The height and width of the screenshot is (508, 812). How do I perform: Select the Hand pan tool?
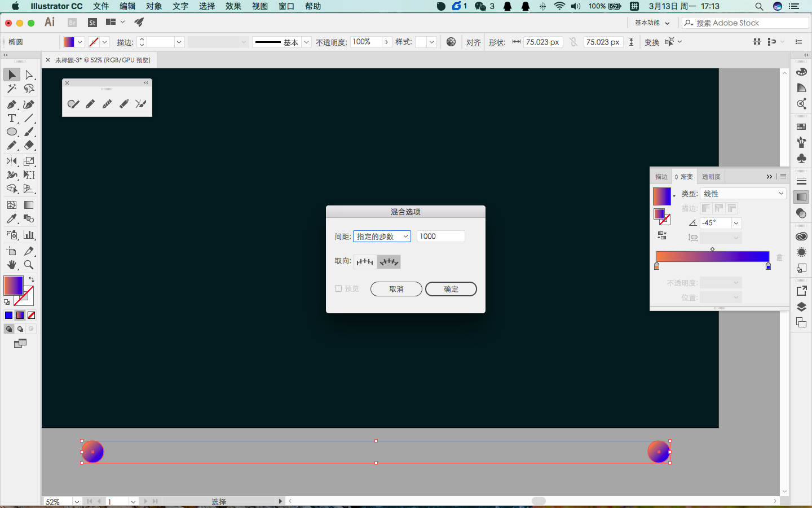tap(12, 265)
